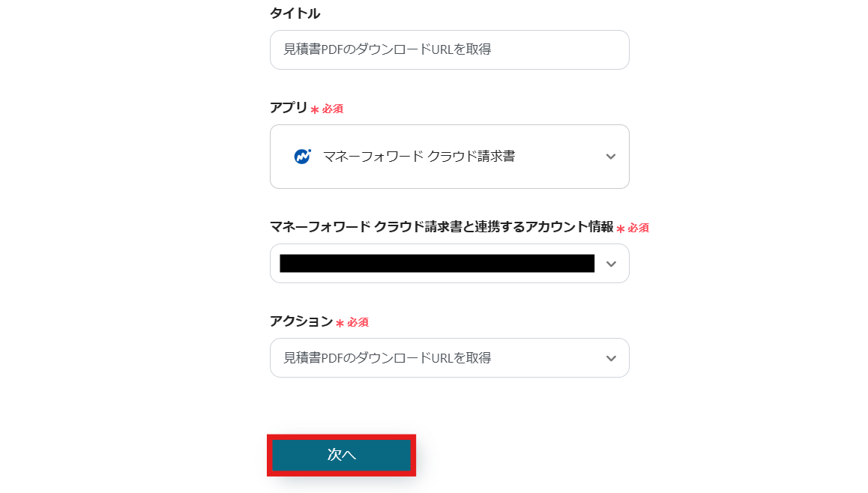Click the chevron in the アプリ selector
868x493 pixels.
611,157
